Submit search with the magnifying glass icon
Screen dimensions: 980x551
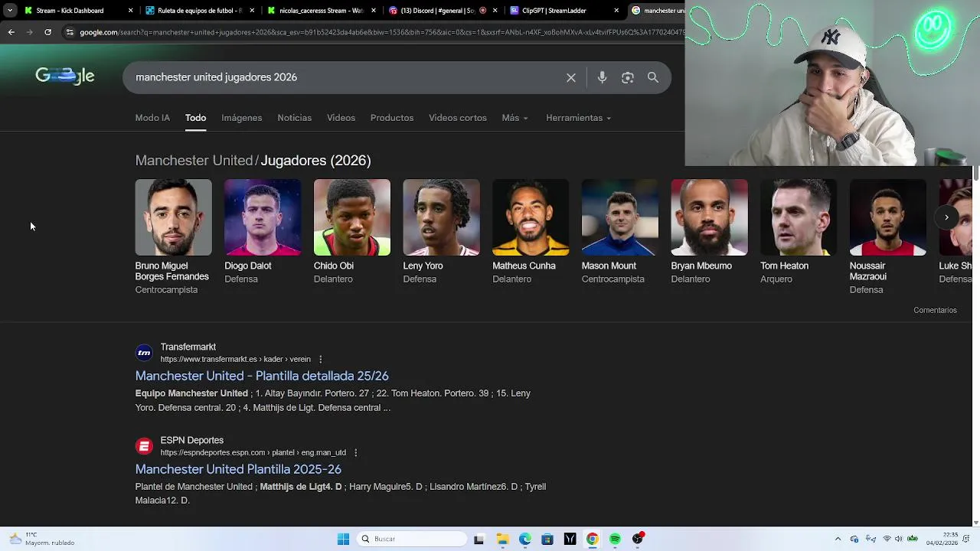click(x=653, y=77)
